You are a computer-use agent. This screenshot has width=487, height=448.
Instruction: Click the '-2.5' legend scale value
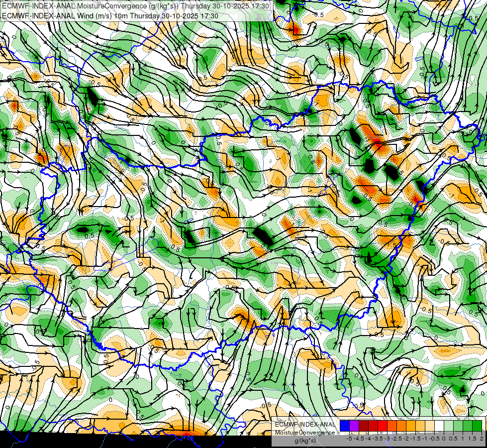396,439
